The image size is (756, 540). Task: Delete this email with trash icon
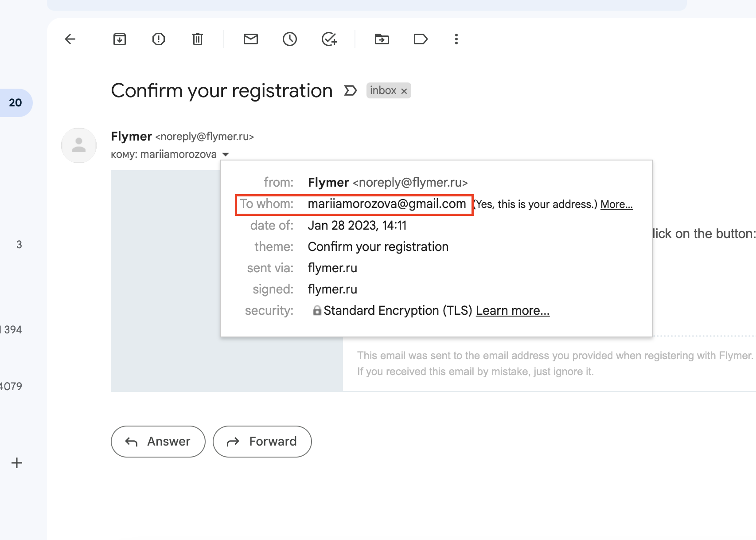pos(198,39)
